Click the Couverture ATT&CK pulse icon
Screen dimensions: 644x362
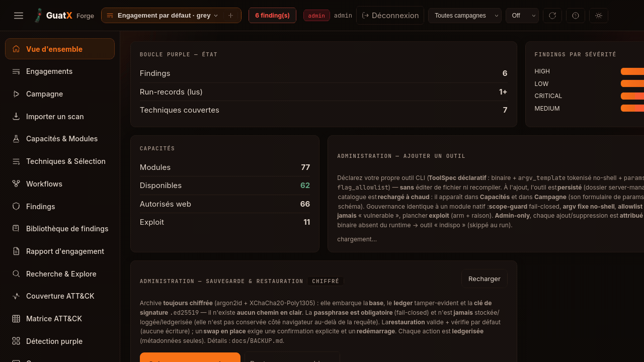click(16, 296)
